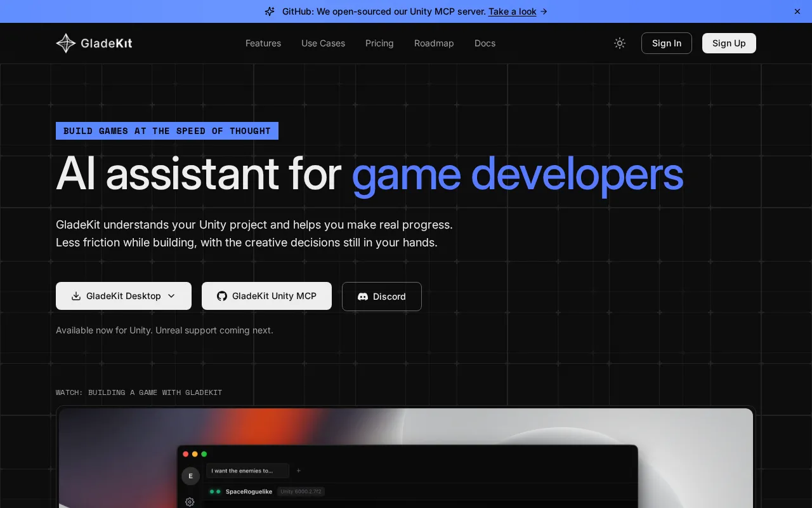Expand the GladeKit Desktop download dropdown
This screenshot has height=508, width=812.
point(124,296)
